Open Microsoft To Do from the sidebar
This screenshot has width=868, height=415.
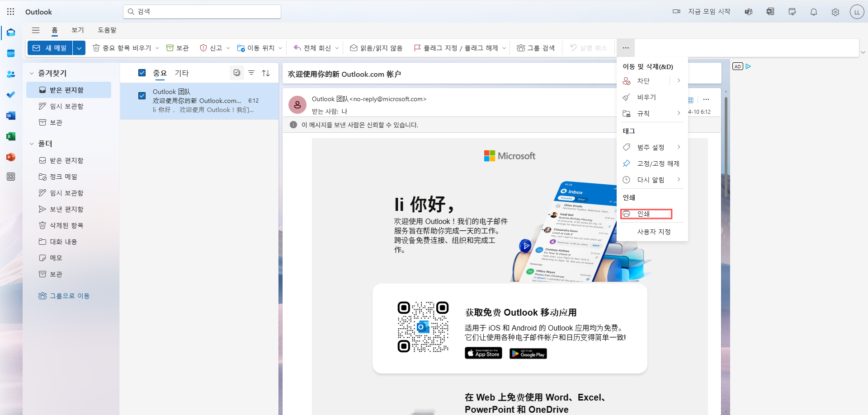[x=10, y=95]
